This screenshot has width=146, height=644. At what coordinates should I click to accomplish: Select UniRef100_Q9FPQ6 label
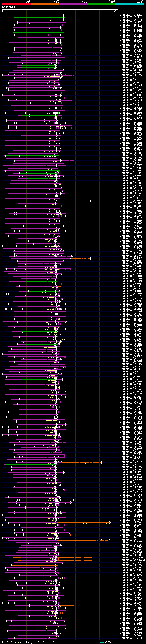(x=131, y=241)
